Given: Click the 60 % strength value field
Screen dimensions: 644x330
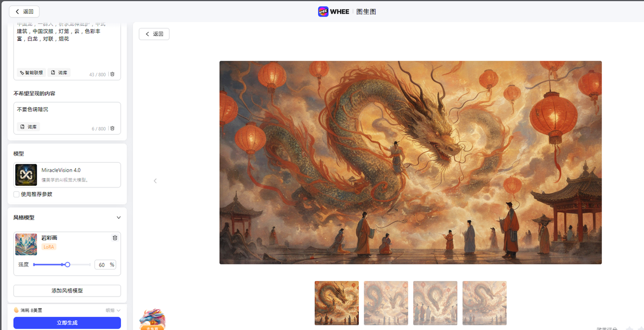Looking at the screenshot, I should click(105, 265).
